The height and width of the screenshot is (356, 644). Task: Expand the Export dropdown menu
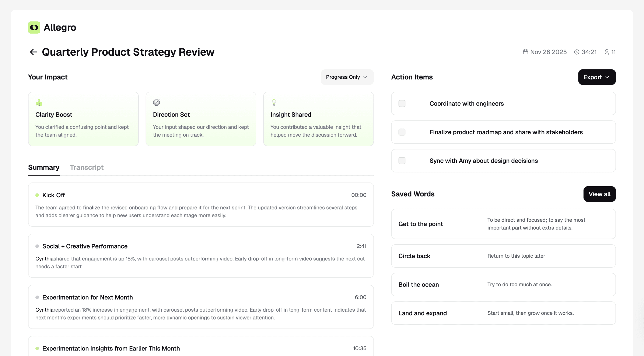(596, 77)
